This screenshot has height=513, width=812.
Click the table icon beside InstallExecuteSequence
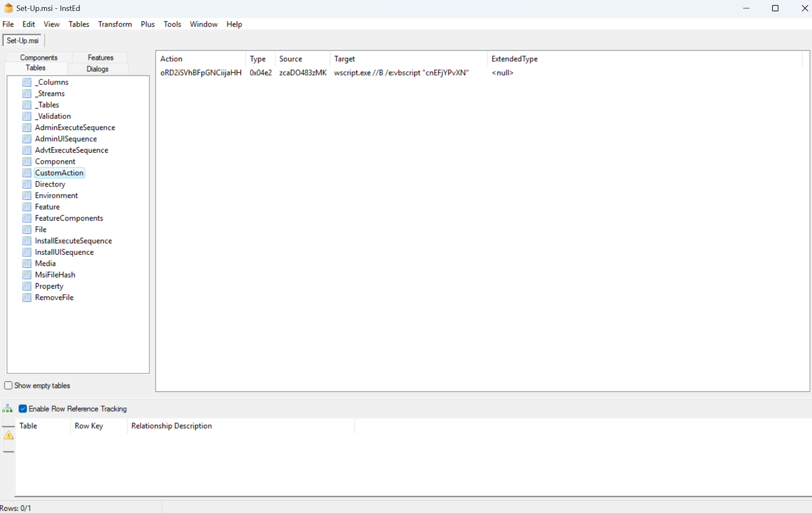[x=27, y=241]
